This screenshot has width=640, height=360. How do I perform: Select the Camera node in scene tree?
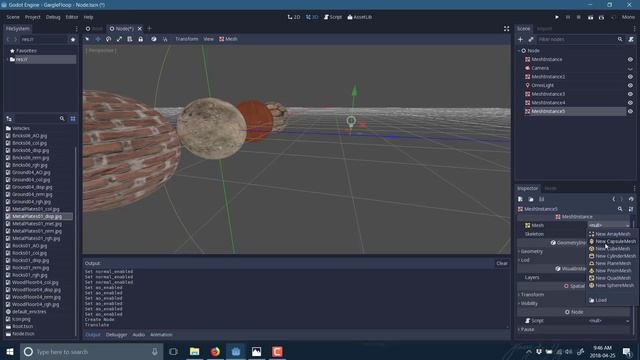pos(540,68)
